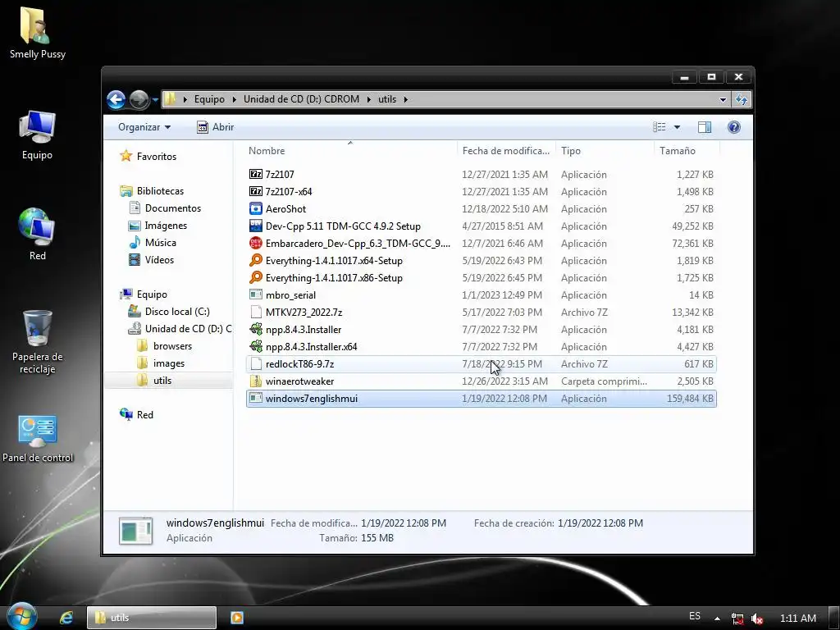This screenshot has height=630, width=840.
Task: Click the Equipo breadcrumb segment
Action: (x=209, y=99)
